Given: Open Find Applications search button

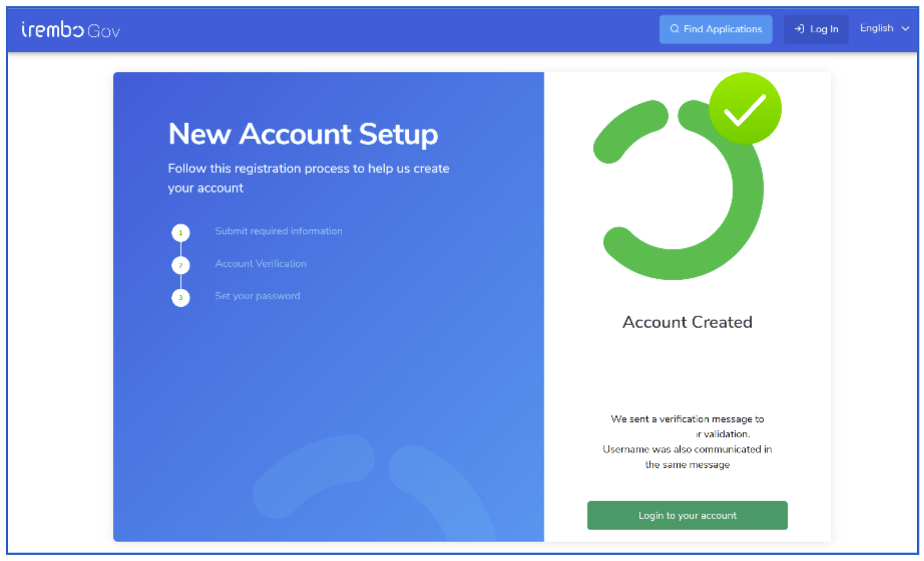Looking at the screenshot, I should pyautogui.click(x=716, y=29).
